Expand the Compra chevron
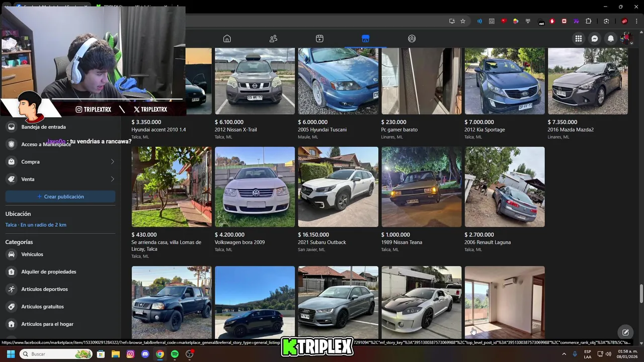Image resolution: width=644 pixels, height=362 pixels. (112, 162)
